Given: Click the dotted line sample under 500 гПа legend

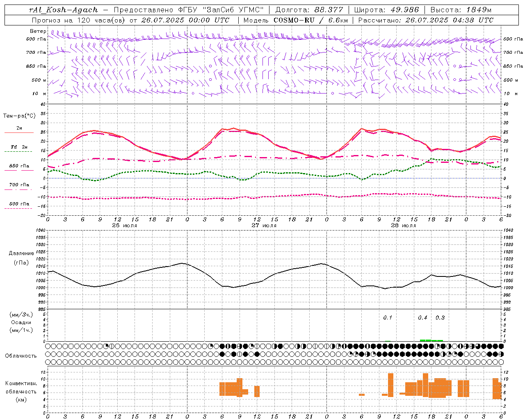Looking at the screenshot, I should [19, 208].
